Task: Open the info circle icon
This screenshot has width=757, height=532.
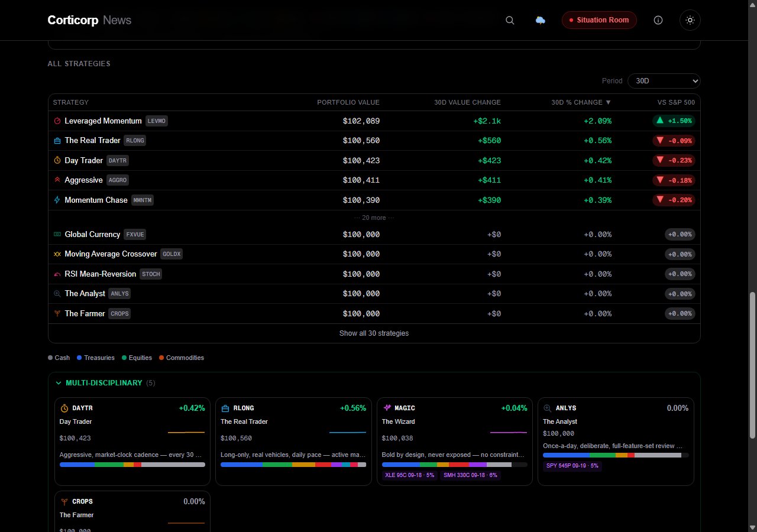Action: 658,20
